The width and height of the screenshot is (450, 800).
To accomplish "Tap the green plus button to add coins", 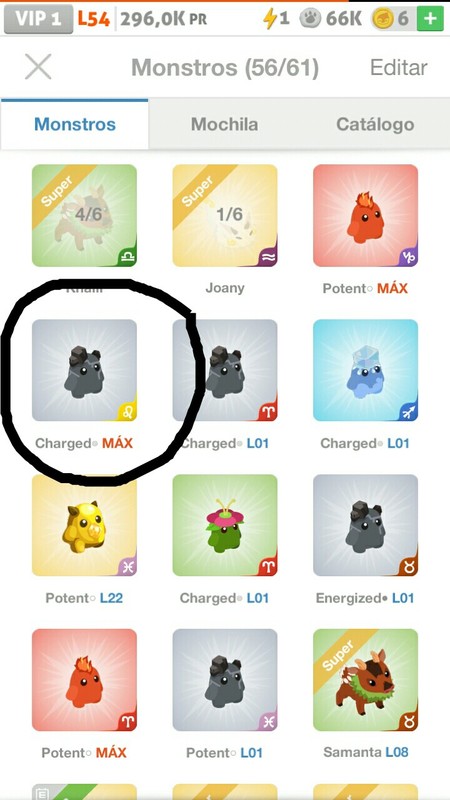I will click(430, 19).
